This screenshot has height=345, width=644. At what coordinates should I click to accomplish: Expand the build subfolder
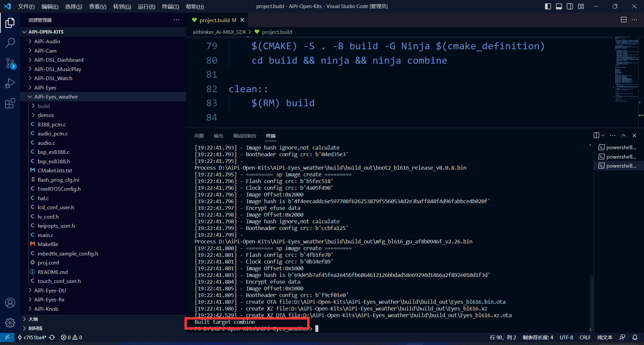103,106
